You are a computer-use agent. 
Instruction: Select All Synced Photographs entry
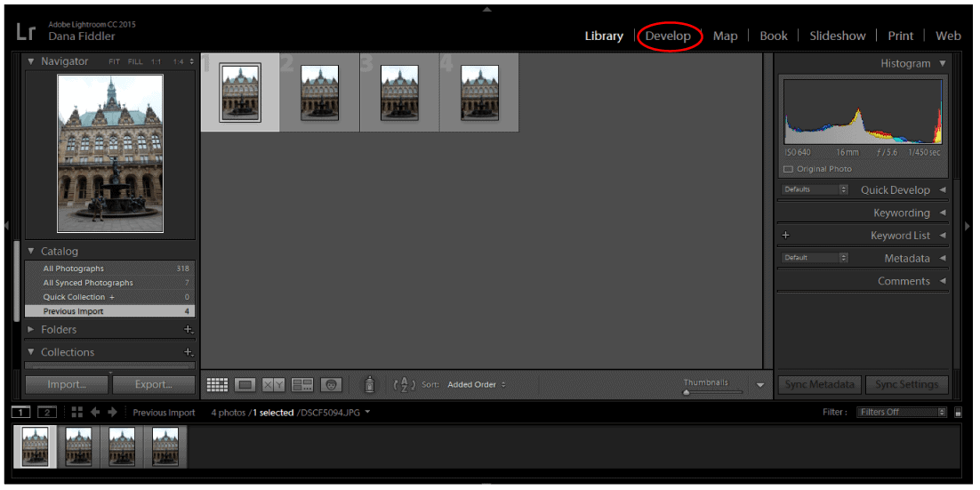tap(110, 283)
